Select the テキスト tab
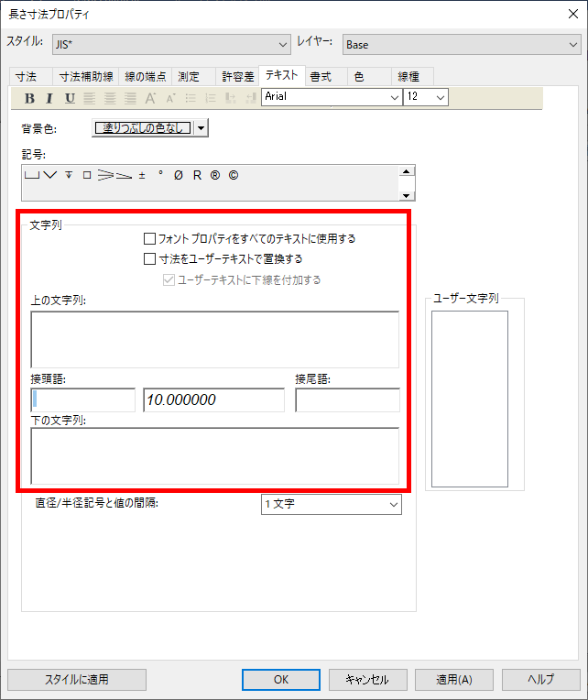 click(x=281, y=75)
